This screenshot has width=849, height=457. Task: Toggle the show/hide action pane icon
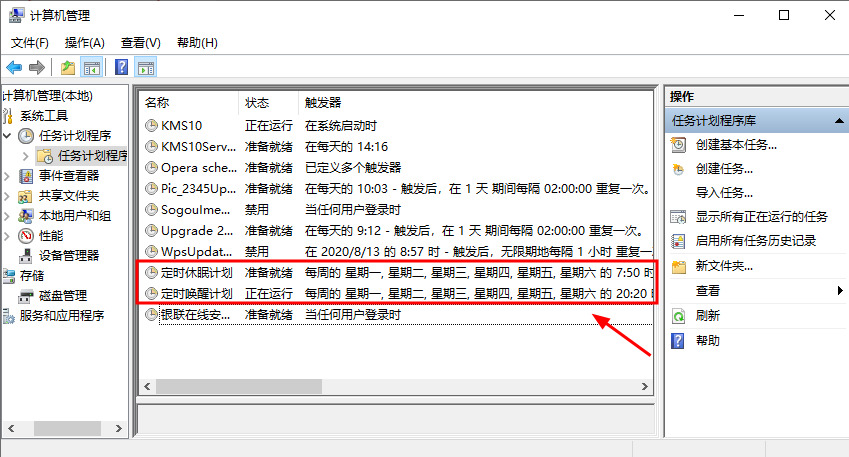point(146,68)
